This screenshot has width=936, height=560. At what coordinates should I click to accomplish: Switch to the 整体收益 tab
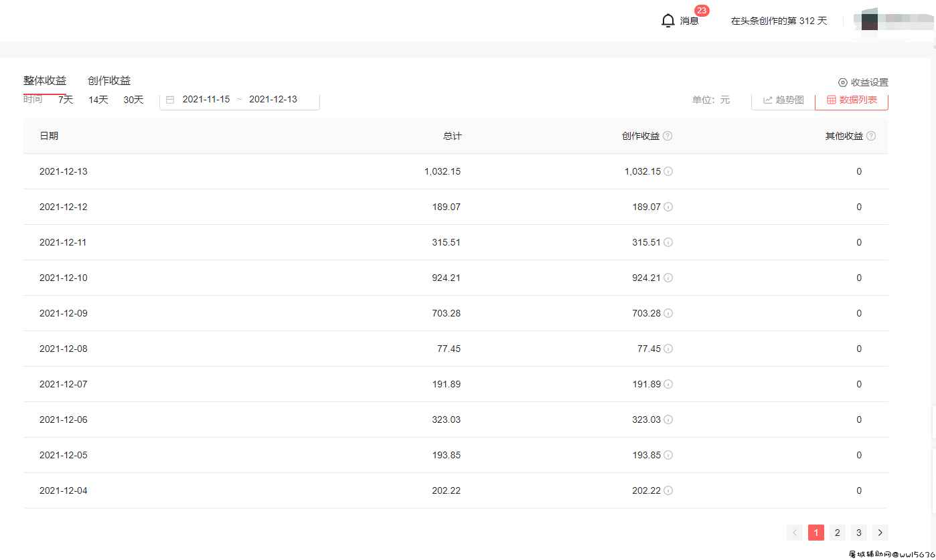[45, 81]
